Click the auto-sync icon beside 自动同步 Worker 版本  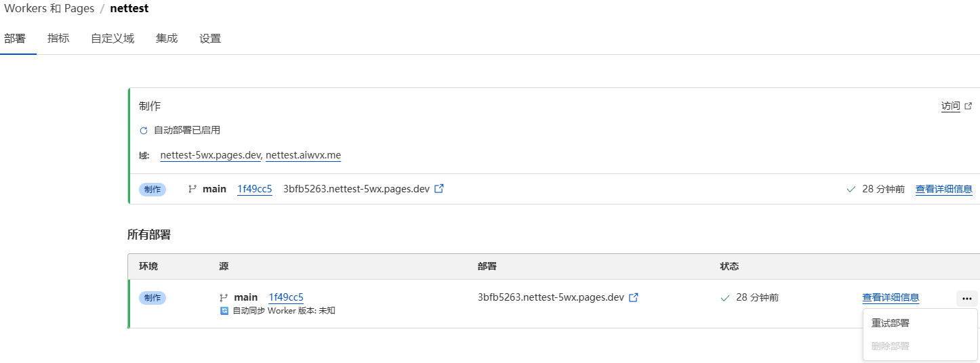224,311
